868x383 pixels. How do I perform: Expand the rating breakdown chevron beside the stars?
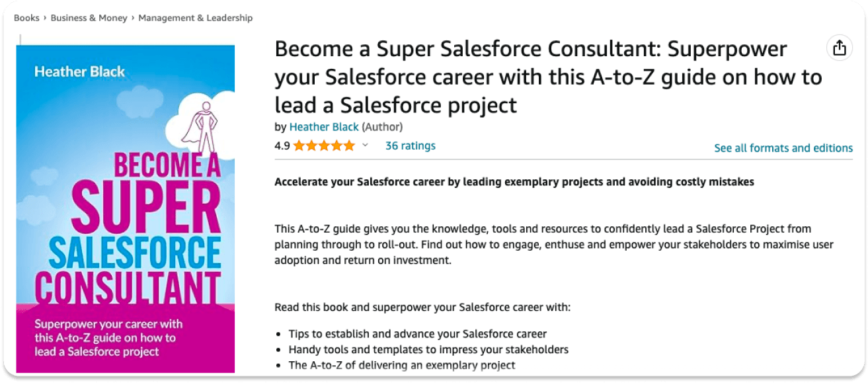(x=365, y=146)
